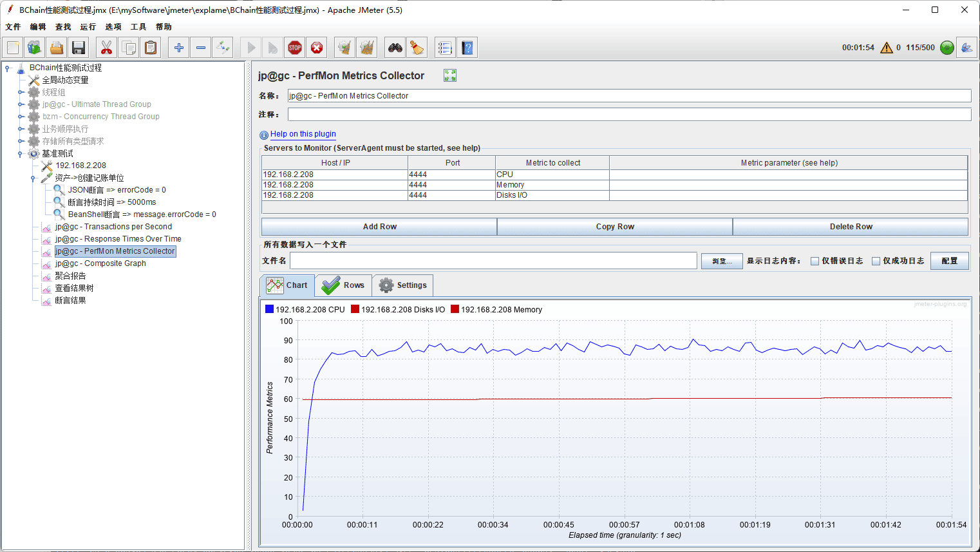
Task: Click the red Stop test icon
Action: 295,48
